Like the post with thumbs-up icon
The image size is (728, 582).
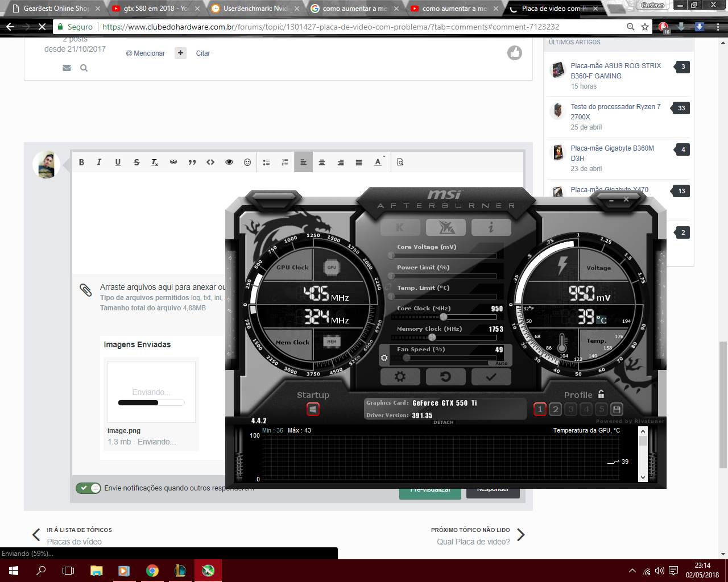point(515,53)
